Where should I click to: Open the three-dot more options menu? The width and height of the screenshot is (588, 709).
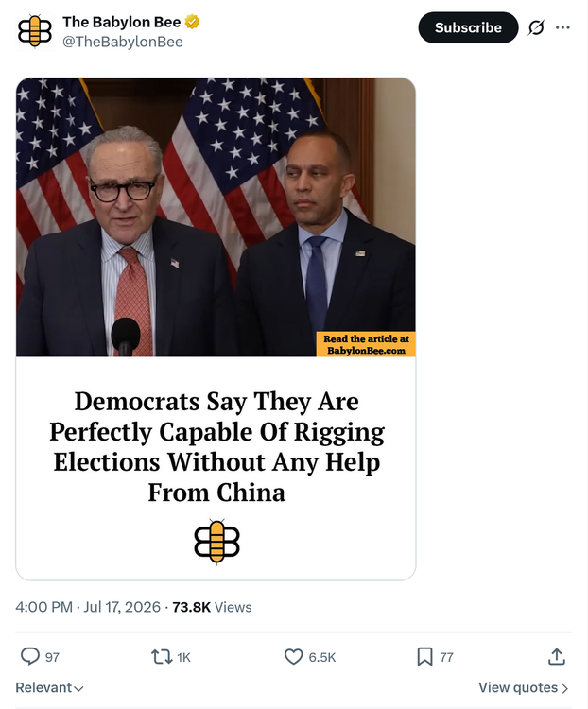pyautogui.click(x=562, y=27)
